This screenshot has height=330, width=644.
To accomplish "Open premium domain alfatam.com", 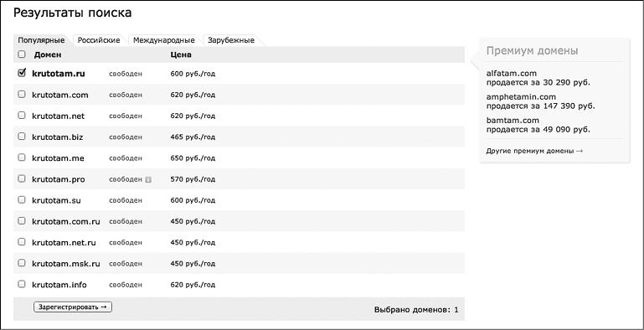I will point(512,74).
